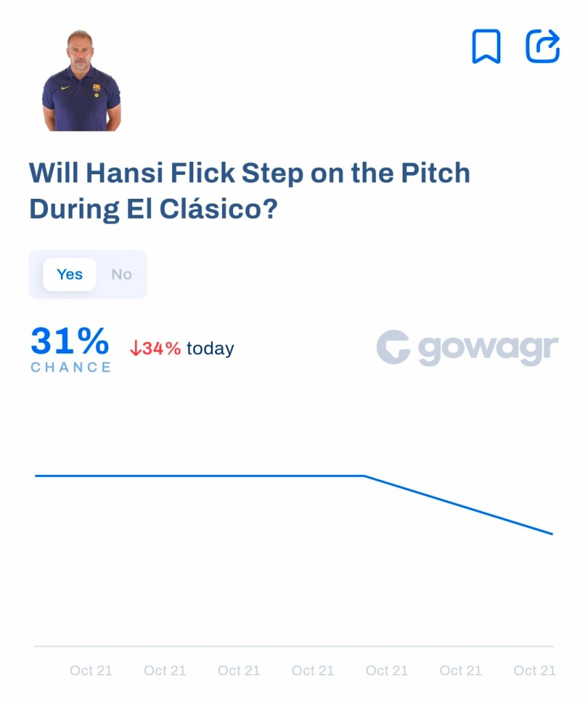Click the bend point on chart line
Image resolution: width=588 pixels, height=702 pixels.
(x=364, y=476)
